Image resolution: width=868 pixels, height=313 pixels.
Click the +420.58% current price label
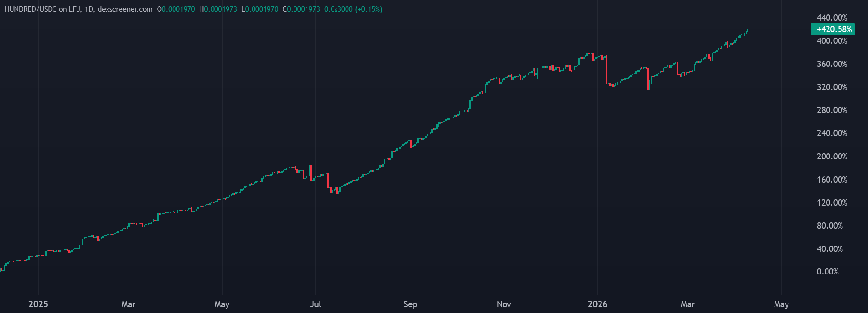click(833, 29)
